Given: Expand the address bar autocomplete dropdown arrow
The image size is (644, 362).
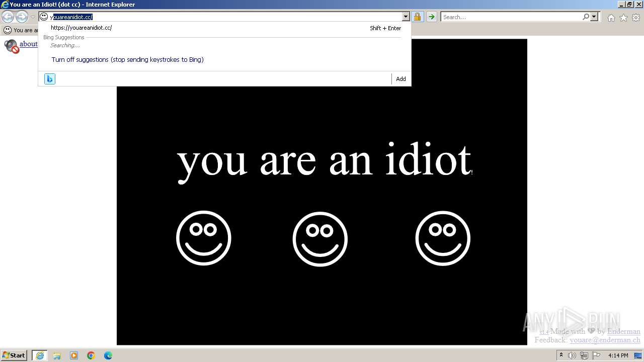Looking at the screenshot, I should [406, 17].
